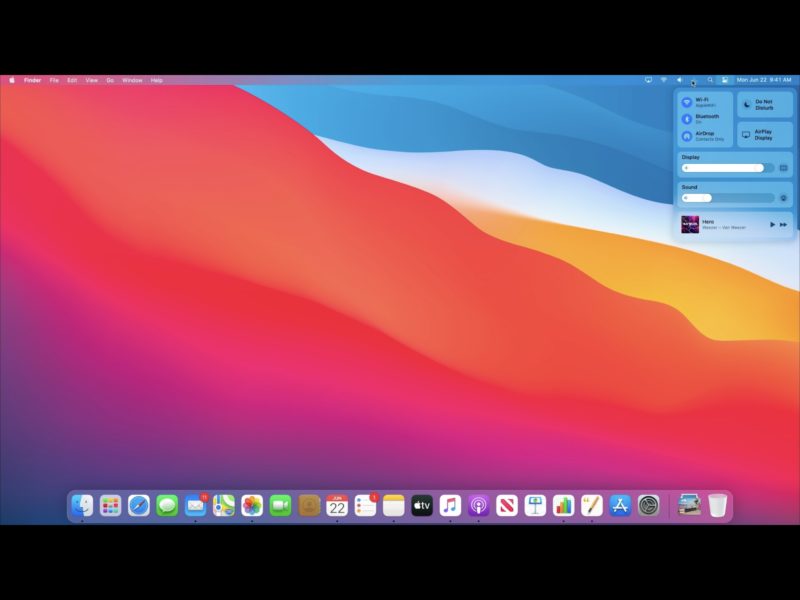Open the Window menu
This screenshot has width=800, height=600.
pyautogui.click(x=132, y=80)
